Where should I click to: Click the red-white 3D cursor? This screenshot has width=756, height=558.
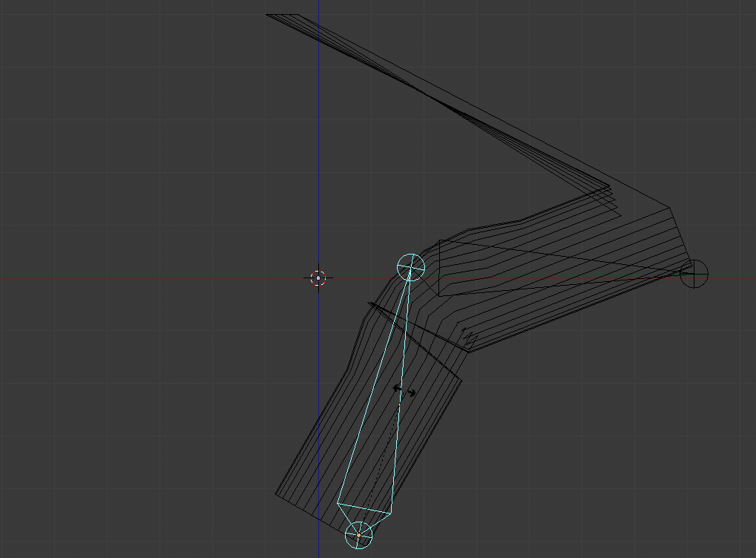coord(318,278)
